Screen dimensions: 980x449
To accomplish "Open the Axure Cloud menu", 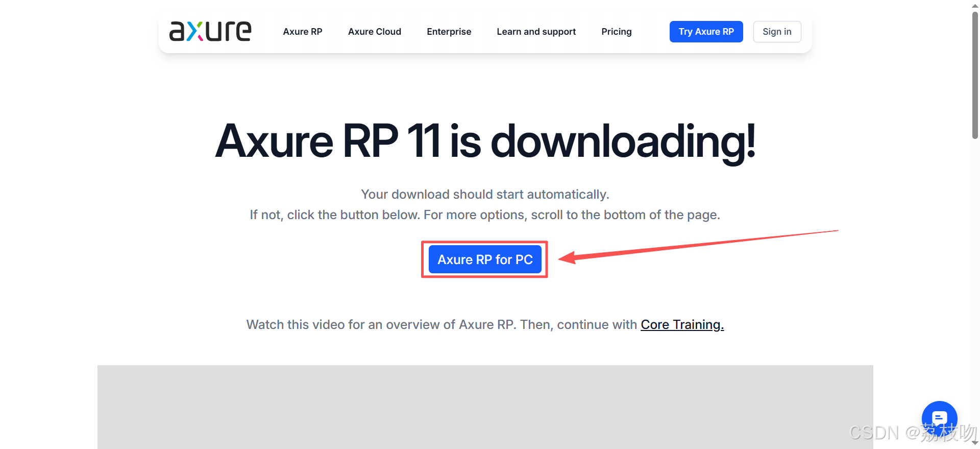I will 375,32.
